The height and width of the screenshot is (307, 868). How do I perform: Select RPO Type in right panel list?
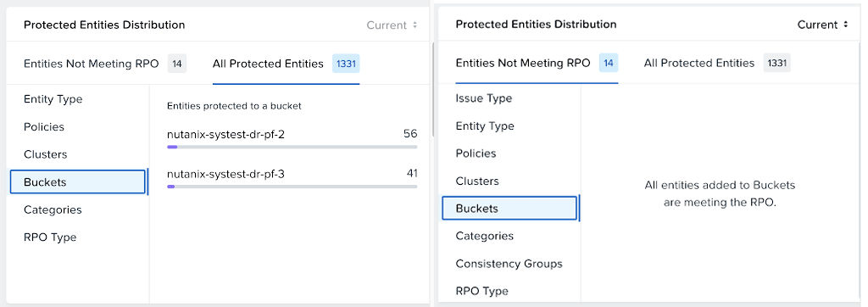481,291
